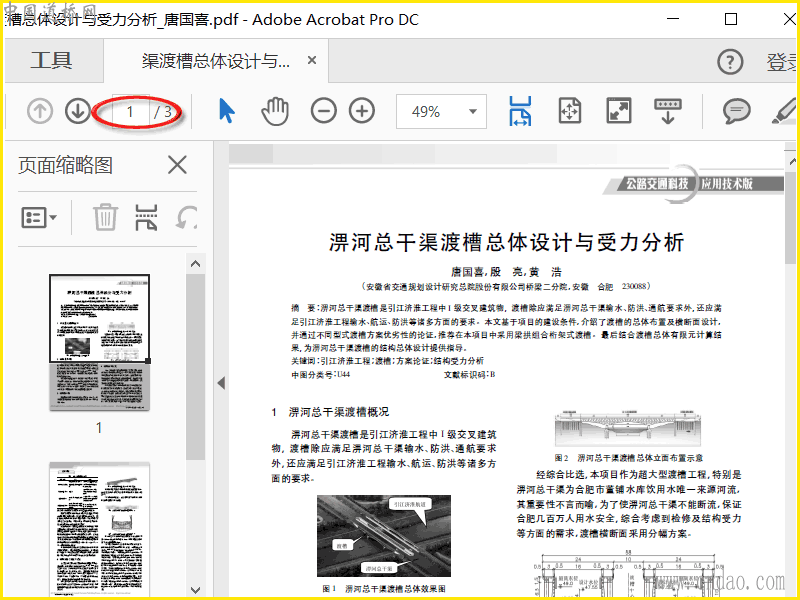Viewport: 800px width, 600px height.
Task: Select the arrow selection tool
Action: pos(227,111)
